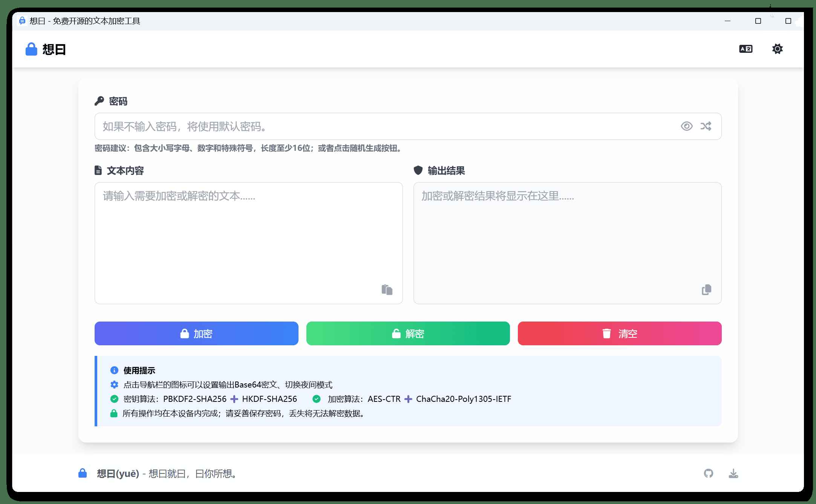Click the info icon beside 使用提示

114,370
